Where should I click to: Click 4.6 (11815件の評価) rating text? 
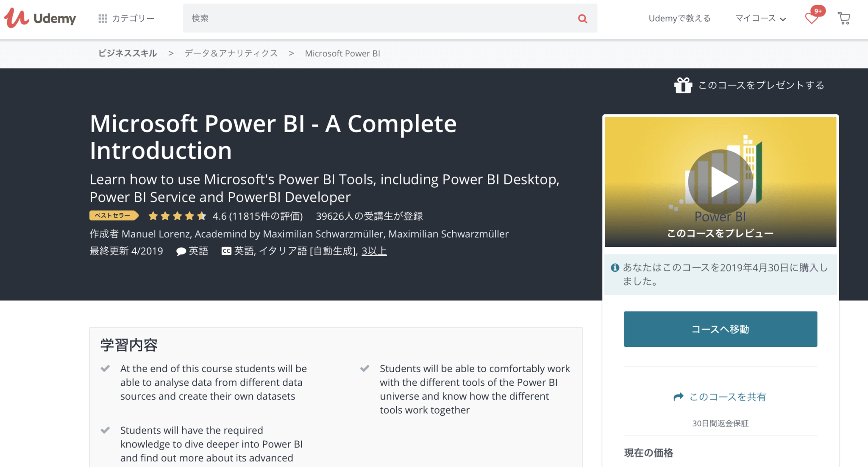pos(258,216)
